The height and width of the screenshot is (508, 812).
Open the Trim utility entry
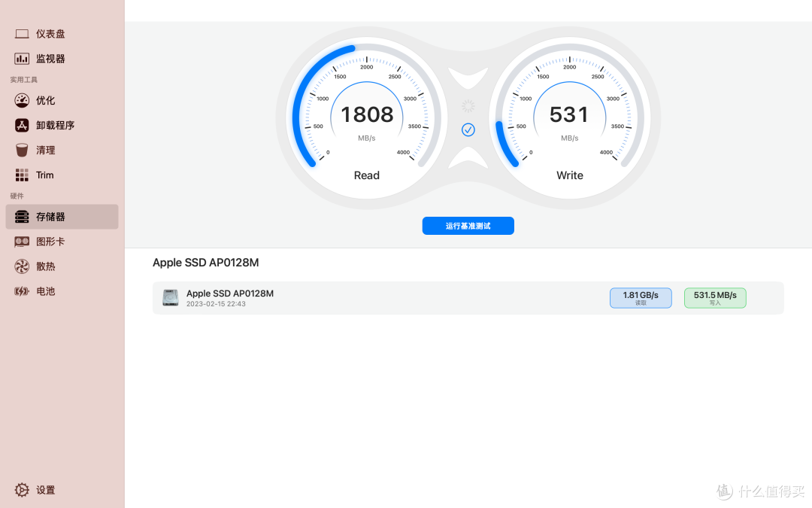pos(62,175)
